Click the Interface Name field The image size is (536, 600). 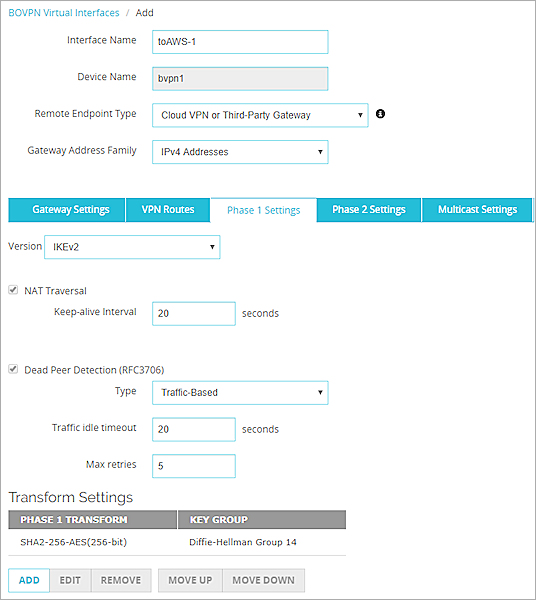(x=240, y=42)
